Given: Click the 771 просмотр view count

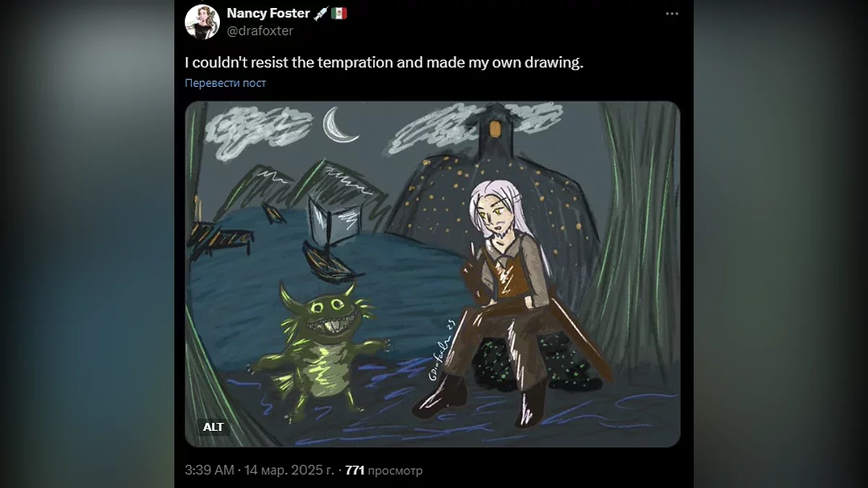Looking at the screenshot, I should [x=383, y=471].
